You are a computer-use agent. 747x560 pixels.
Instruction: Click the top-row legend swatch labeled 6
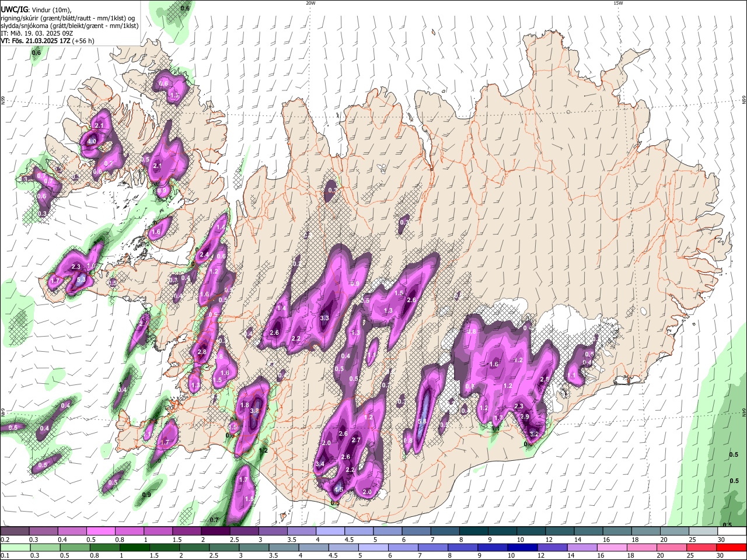[416, 531]
